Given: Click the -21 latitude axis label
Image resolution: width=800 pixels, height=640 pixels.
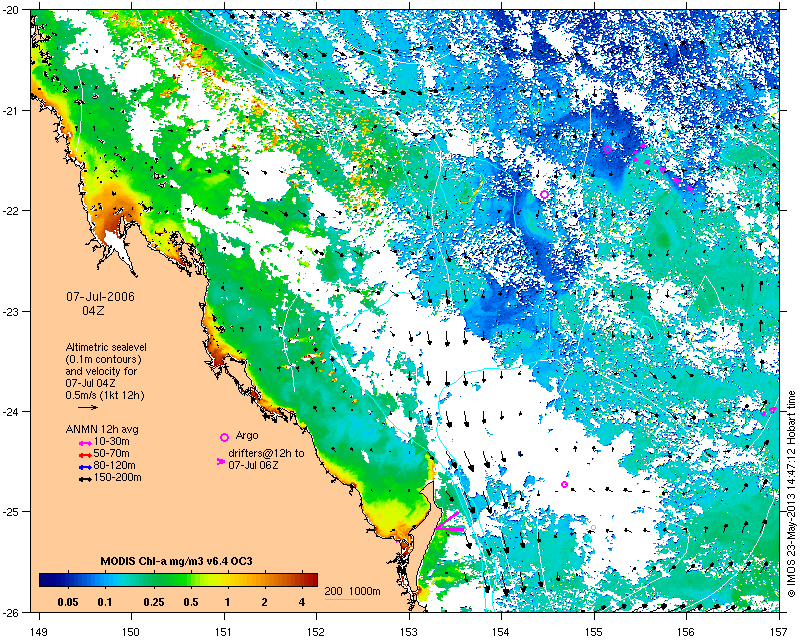Looking at the screenshot, I should [11, 111].
